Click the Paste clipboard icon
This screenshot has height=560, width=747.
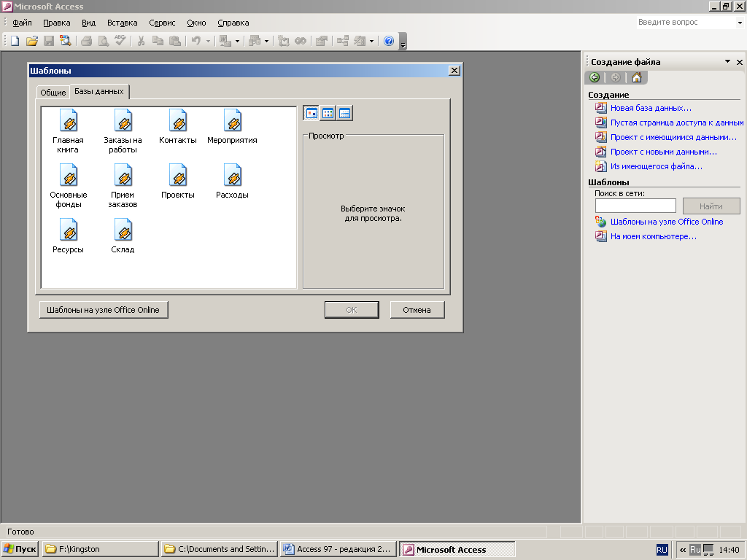pos(175,41)
